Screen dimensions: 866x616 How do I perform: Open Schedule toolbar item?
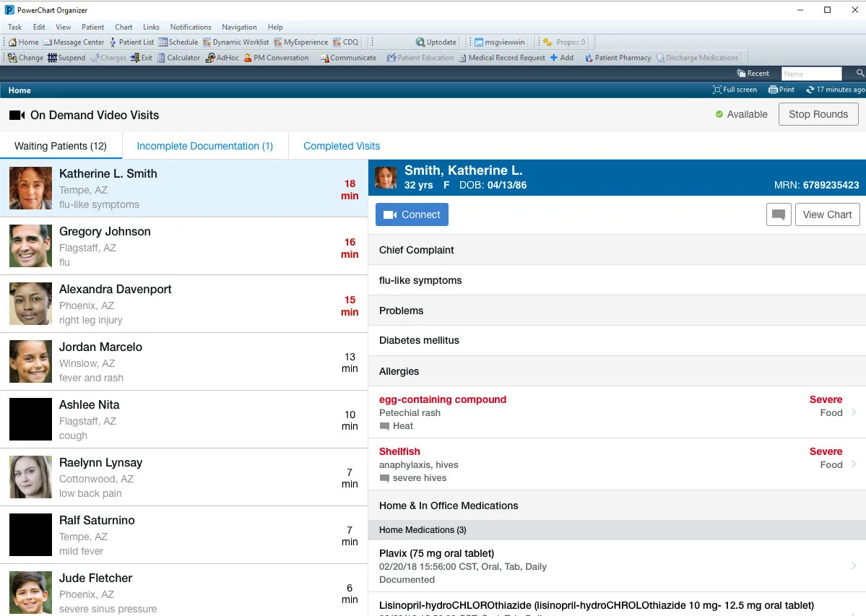point(178,42)
